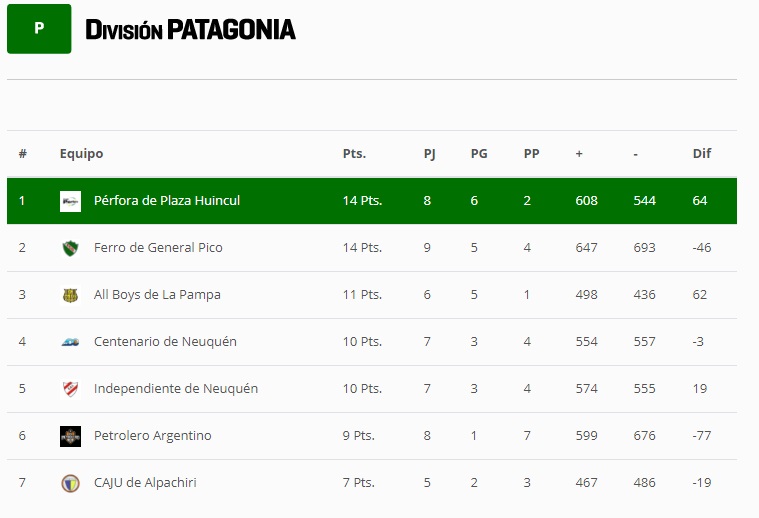
Task: Click the Centenario de Neuquén logo
Action: (x=70, y=342)
